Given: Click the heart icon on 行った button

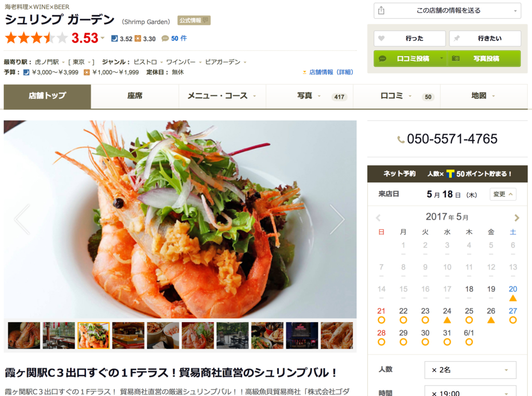Looking at the screenshot, I should click(381, 38).
